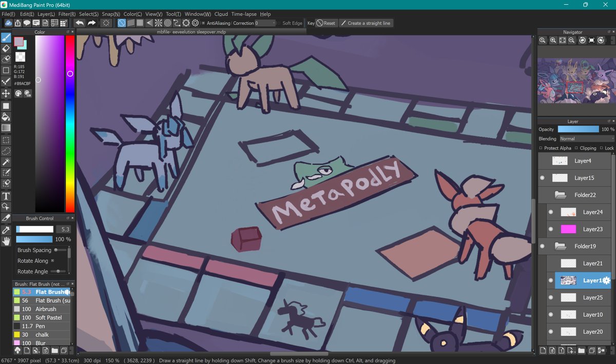Add new layer icon at Layer panel bottom

point(543,351)
